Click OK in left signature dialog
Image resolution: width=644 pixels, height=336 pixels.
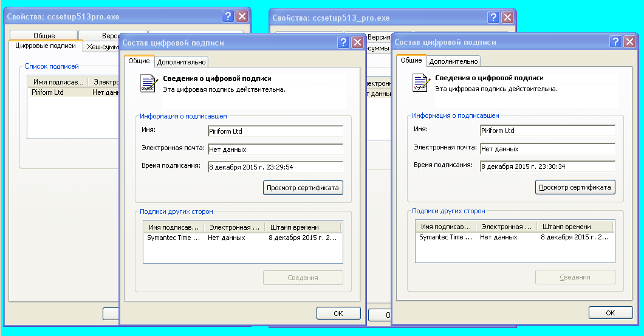coord(338,314)
